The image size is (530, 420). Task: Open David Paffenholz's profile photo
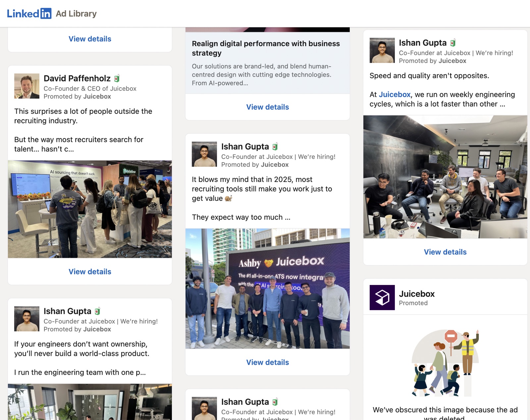27,86
